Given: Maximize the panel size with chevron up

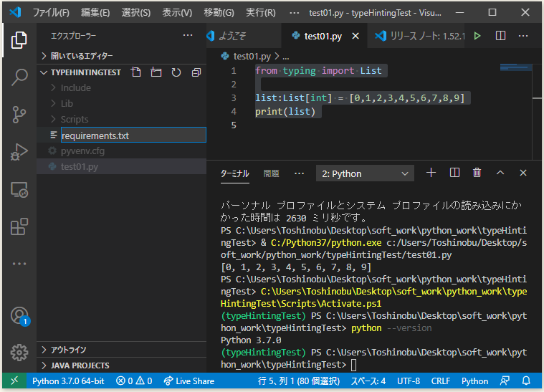Looking at the screenshot, I should pos(500,173).
